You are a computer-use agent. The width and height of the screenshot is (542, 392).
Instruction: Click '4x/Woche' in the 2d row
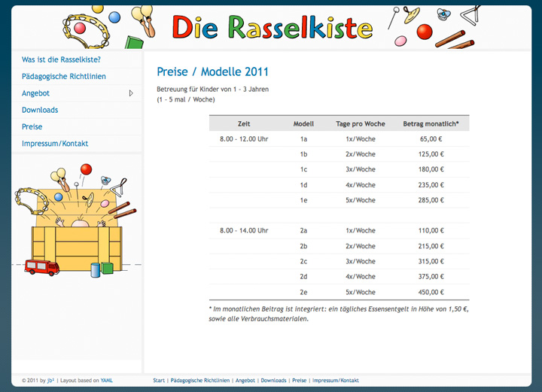coord(360,276)
